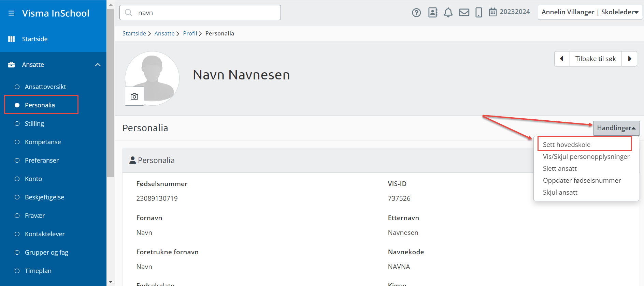Click the fødselsnummer value 23089130719
644x286 pixels.
(157, 198)
